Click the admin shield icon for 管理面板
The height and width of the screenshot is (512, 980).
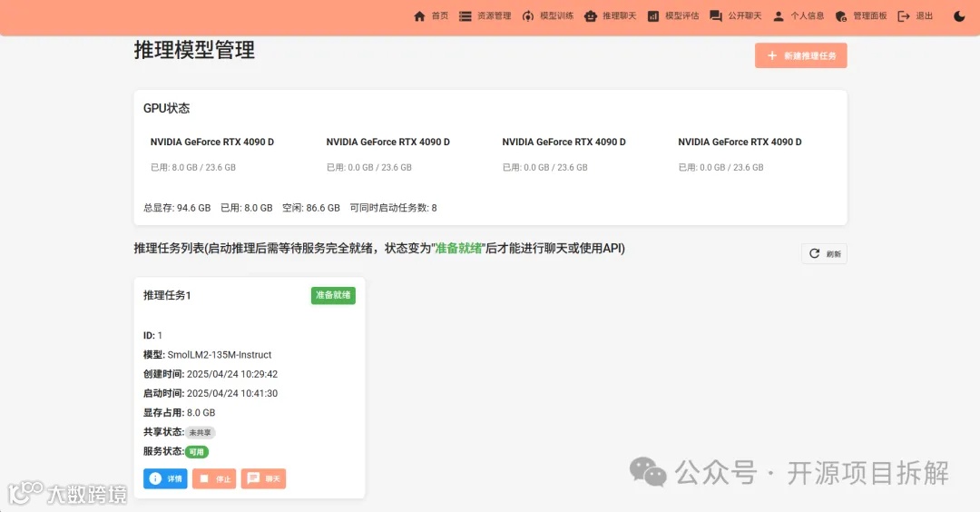(x=841, y=16)
